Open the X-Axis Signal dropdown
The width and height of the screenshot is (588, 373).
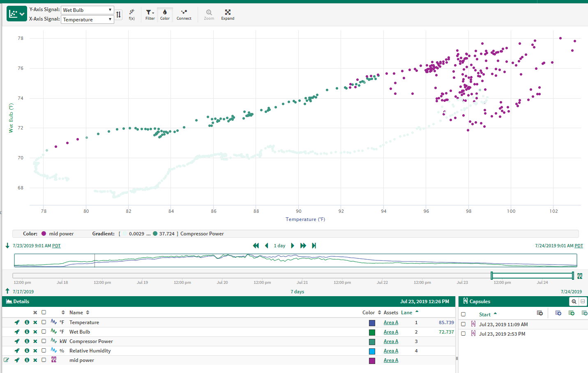[x=88, y=19]
